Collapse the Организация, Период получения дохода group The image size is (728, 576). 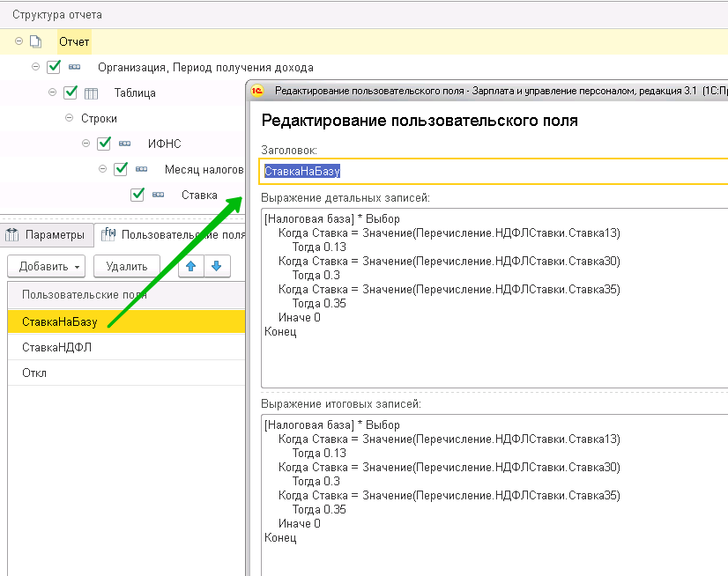coord(36,67)
